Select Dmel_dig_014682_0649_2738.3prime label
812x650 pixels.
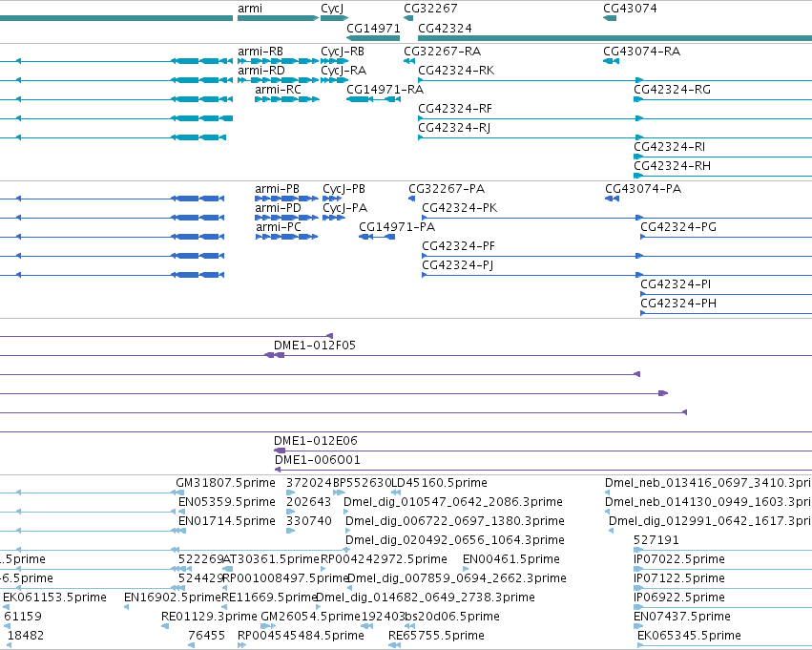point(426,598)
